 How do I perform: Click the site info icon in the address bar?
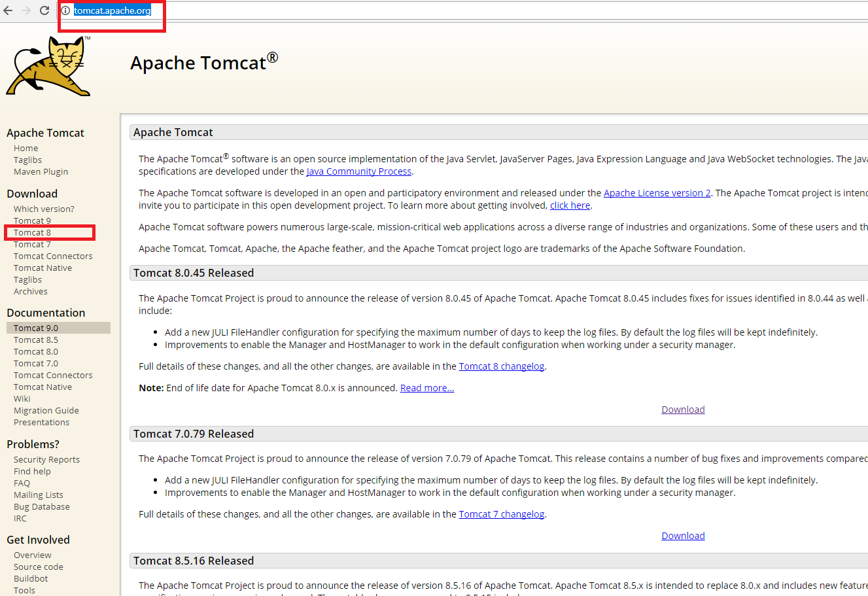(65, 10)
